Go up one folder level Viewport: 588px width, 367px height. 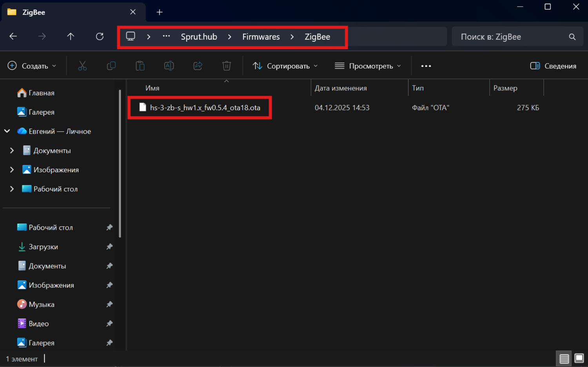[x=71, y=36]
